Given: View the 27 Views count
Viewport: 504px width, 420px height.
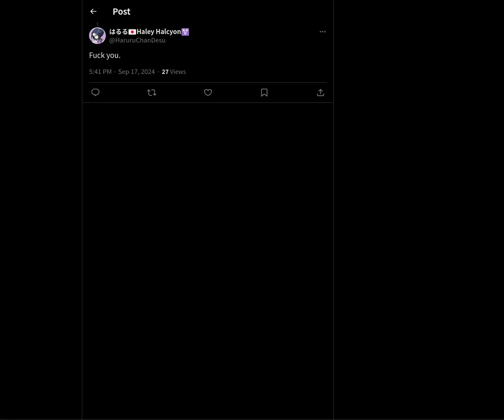Looking at the screenshot, I should (x=174, y=72).
